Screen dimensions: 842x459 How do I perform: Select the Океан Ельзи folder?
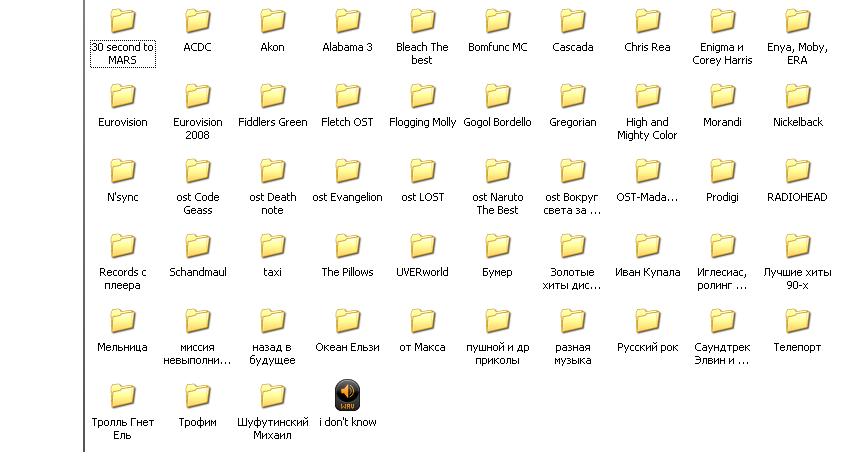coord(348,321)
